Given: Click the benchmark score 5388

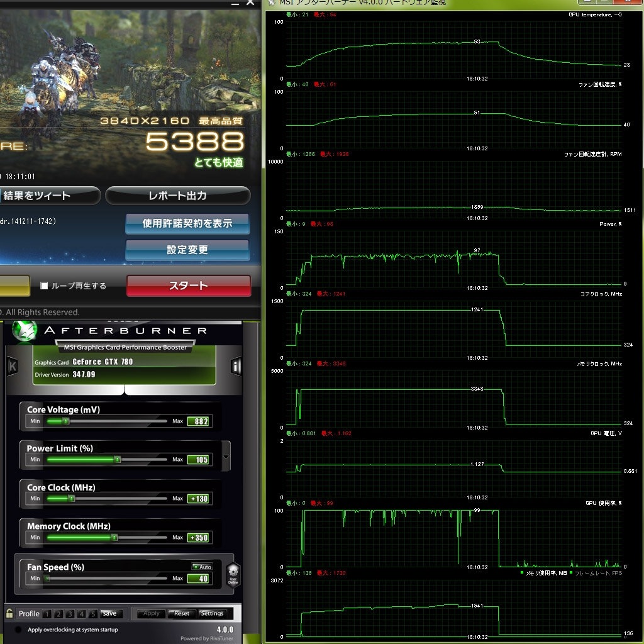Looking at the screenshot, I should [x=195, y=141].
